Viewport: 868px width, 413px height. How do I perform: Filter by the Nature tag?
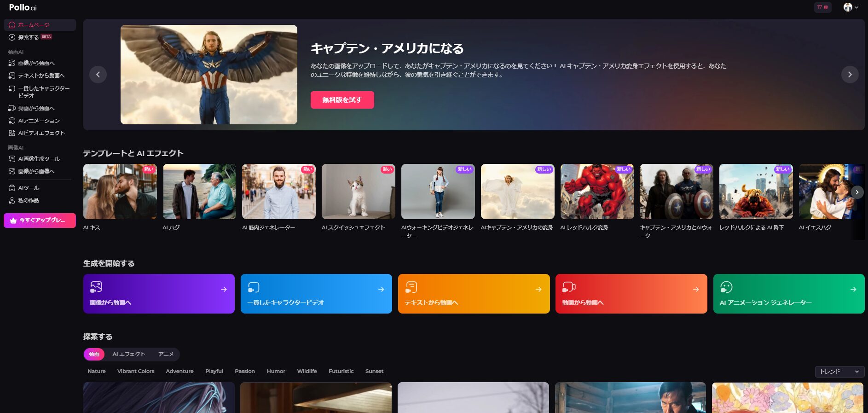click(x=97, y=371)
